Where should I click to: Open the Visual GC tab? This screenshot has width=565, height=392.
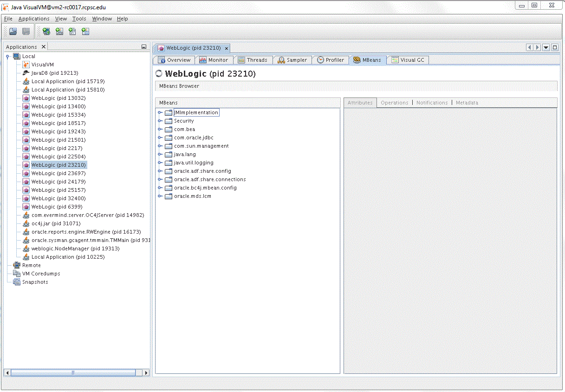click(x=408, y=60)
